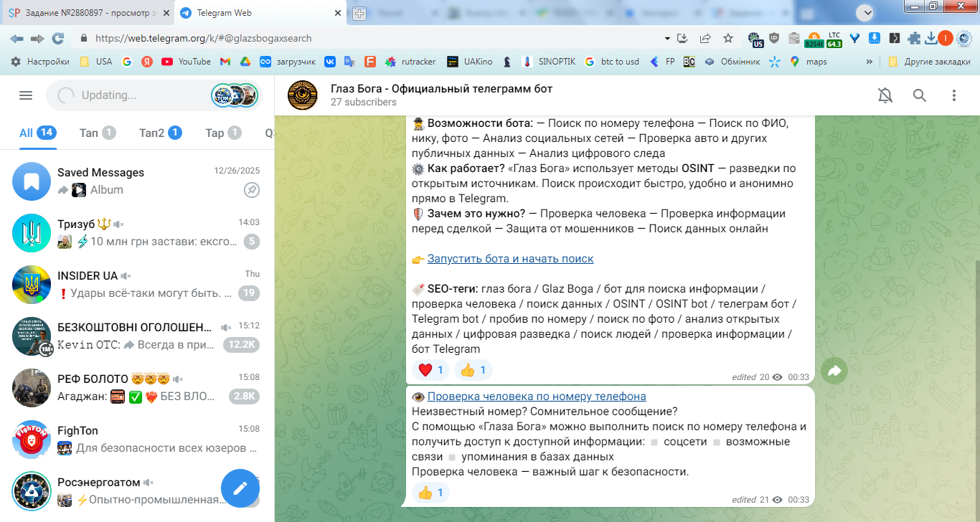The width and height of the screenshot is (980, 522).
Task: Open the Росэнергоатом chat
Action: point(136,491)
